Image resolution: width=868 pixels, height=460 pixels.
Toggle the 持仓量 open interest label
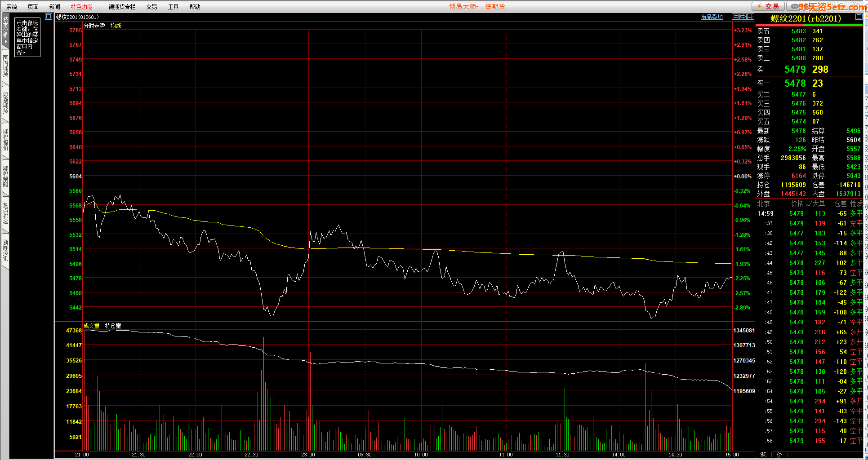point(113,326)
